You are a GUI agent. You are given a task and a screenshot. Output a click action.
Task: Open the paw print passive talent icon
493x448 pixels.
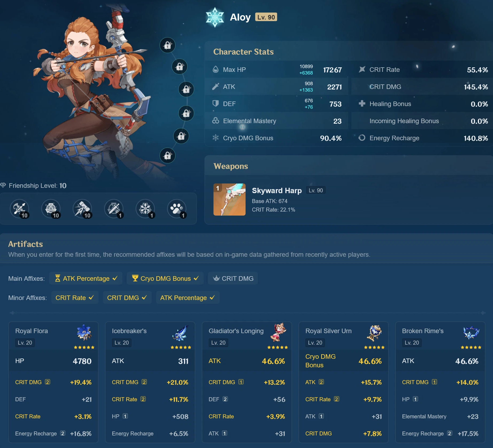point(177,209)
